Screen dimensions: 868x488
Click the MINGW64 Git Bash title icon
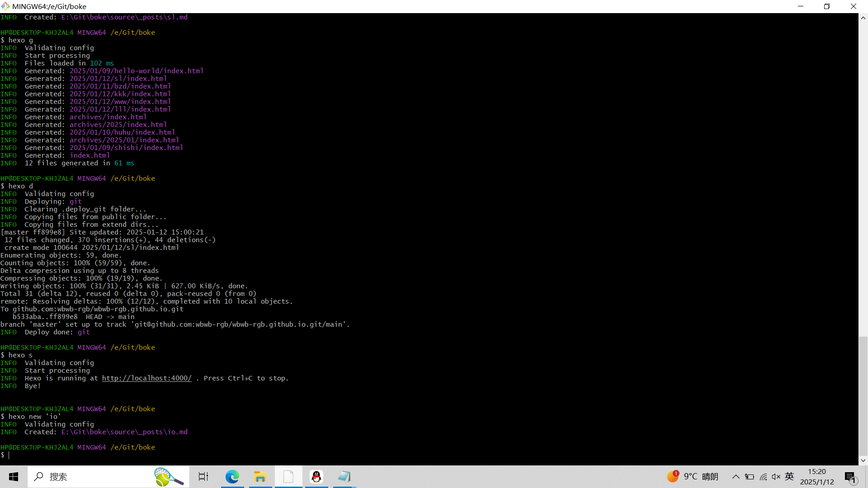(x=5, y=6)
